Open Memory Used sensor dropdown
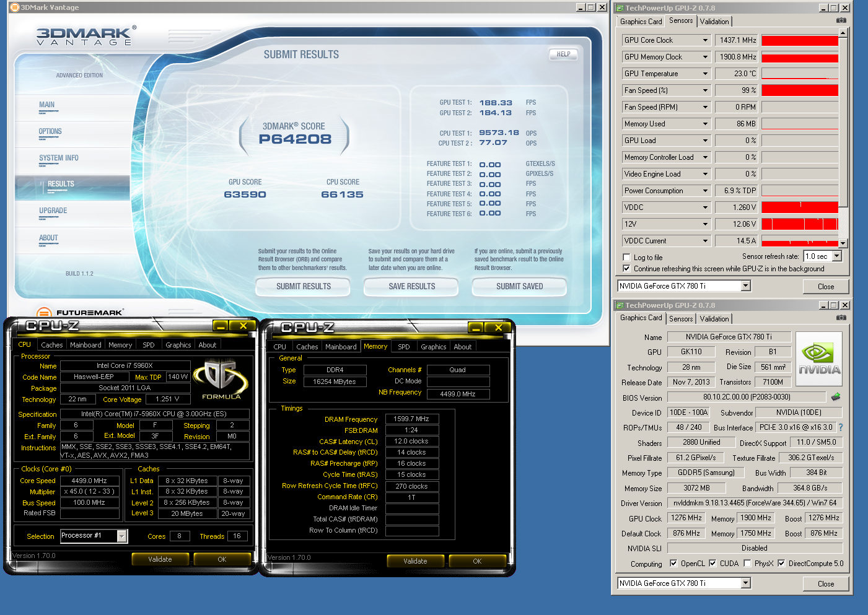The image size is (868, 615). click(705, 124)
